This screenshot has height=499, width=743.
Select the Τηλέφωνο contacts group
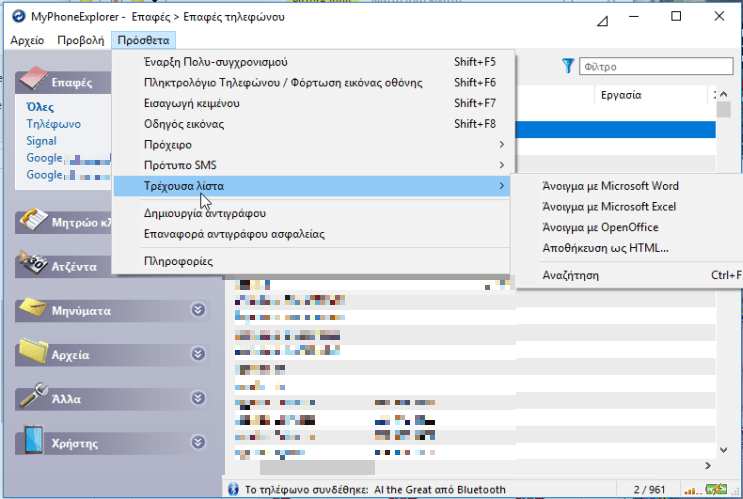54,124
